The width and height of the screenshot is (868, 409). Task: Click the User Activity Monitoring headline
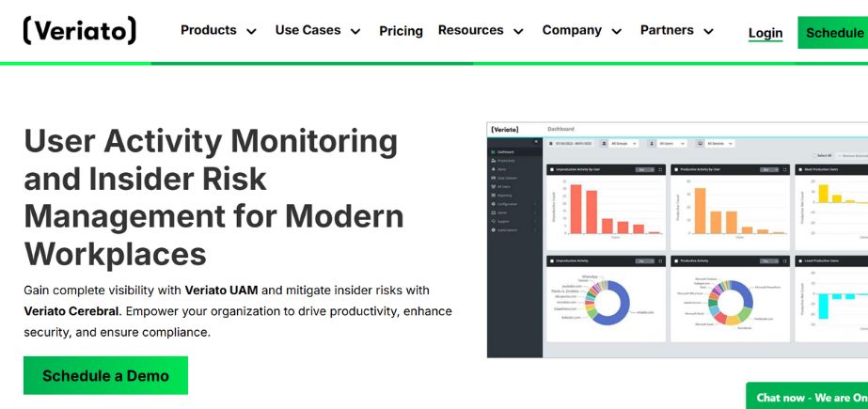click(x=213, y=197)
